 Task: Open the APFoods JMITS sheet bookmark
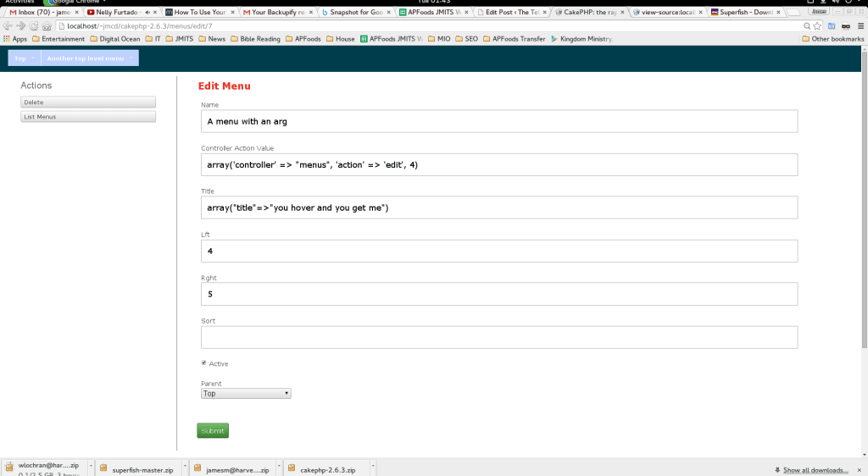click(x=392, y=39)
